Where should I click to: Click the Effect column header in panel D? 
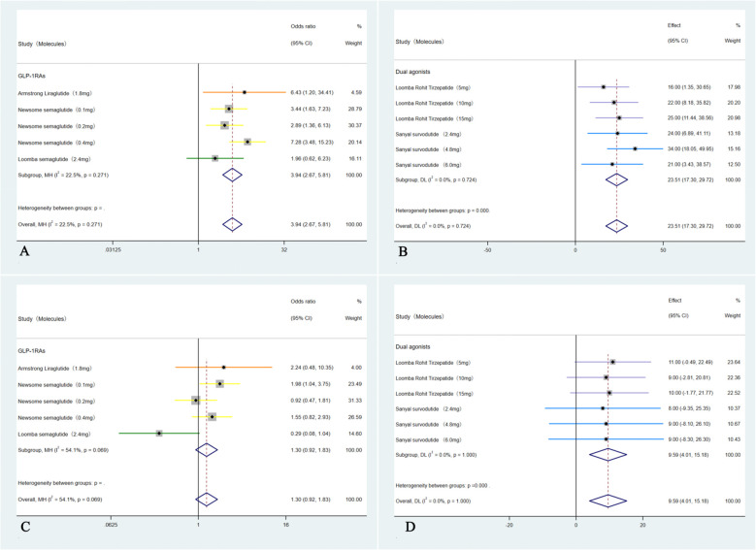tap(674, 301)
